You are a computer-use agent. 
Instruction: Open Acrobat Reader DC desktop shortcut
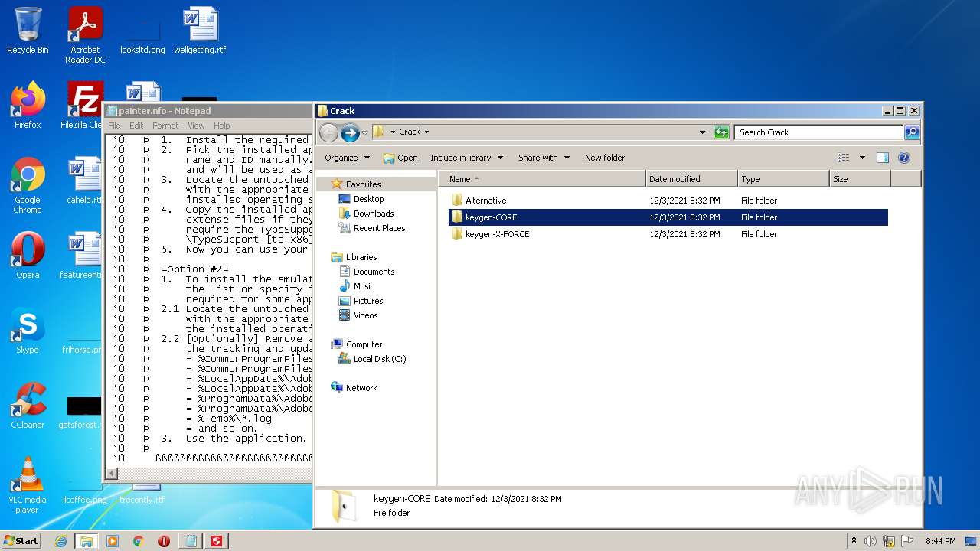(x=85, y=35)
